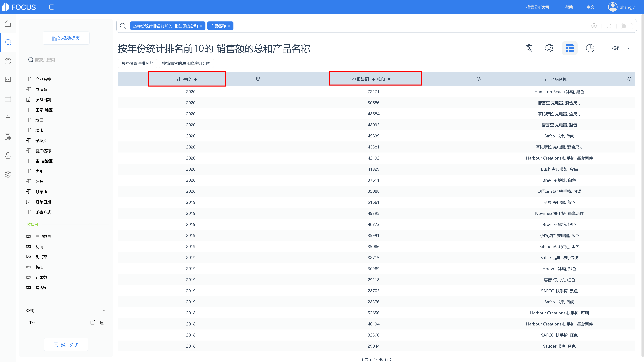Open settings gear for 年份 column
Viewport: 644px width, 362px height.
[258, 79]
